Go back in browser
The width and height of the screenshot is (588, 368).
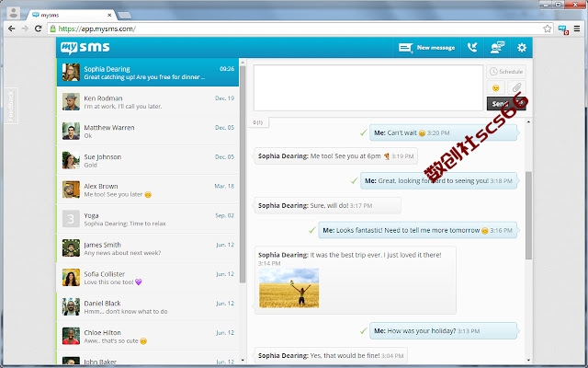pyautogui.click(x=12, y=29)
